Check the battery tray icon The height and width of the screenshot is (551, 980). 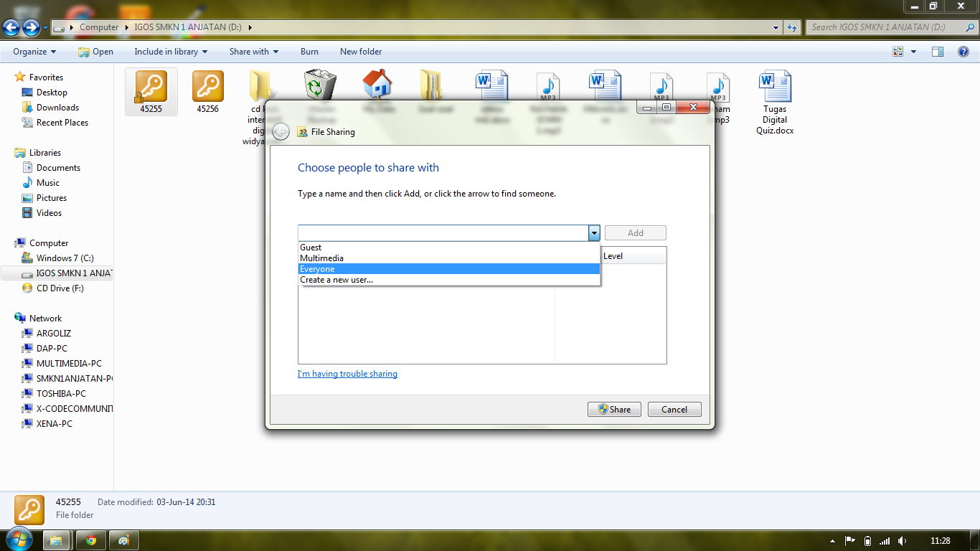867,541
